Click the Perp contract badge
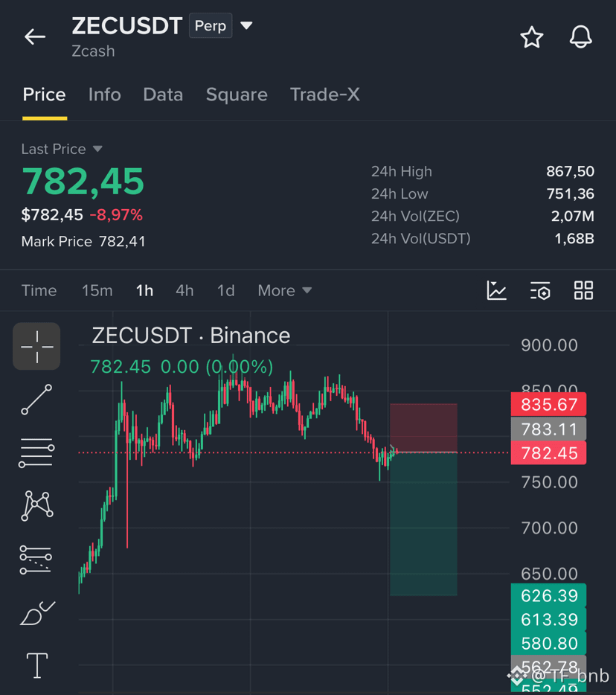Image resolution: width=616 pixels, height=695 pixels. [211, 26]
